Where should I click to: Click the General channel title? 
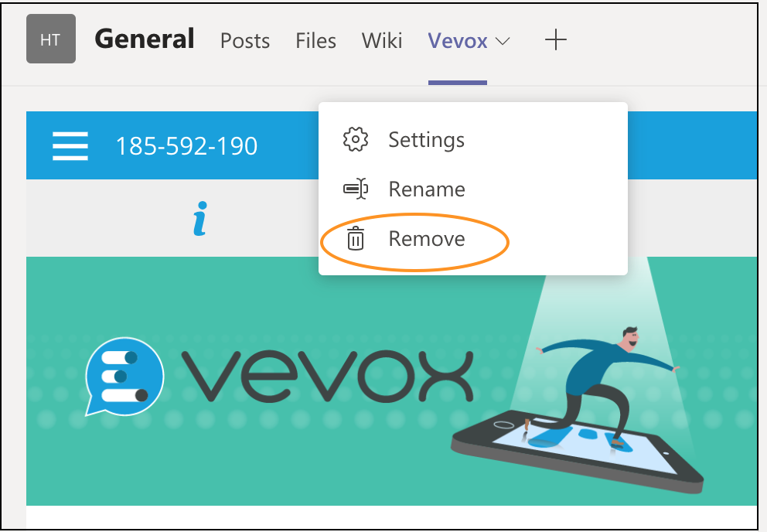[145, 39]
